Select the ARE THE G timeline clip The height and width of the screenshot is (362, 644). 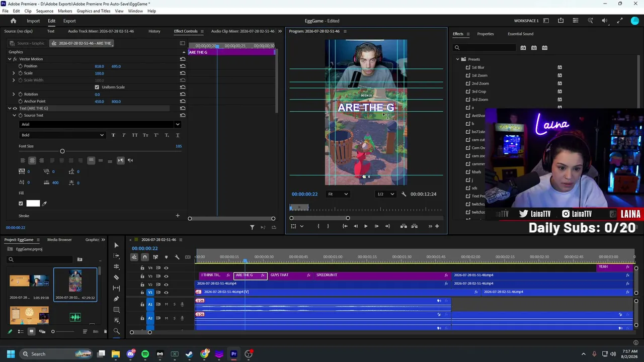coord(250,276)
